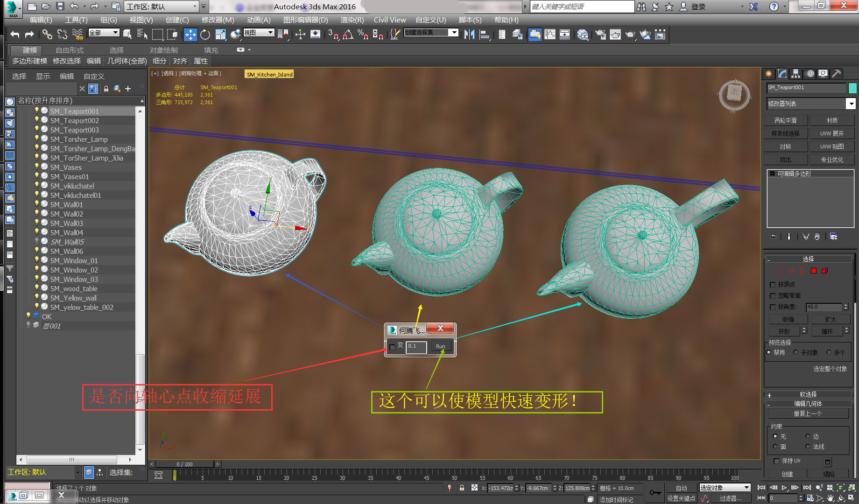859x504 pixels.
Task: Toggle the 变 checkbox in script dialog
Action: tap(392, 347)
